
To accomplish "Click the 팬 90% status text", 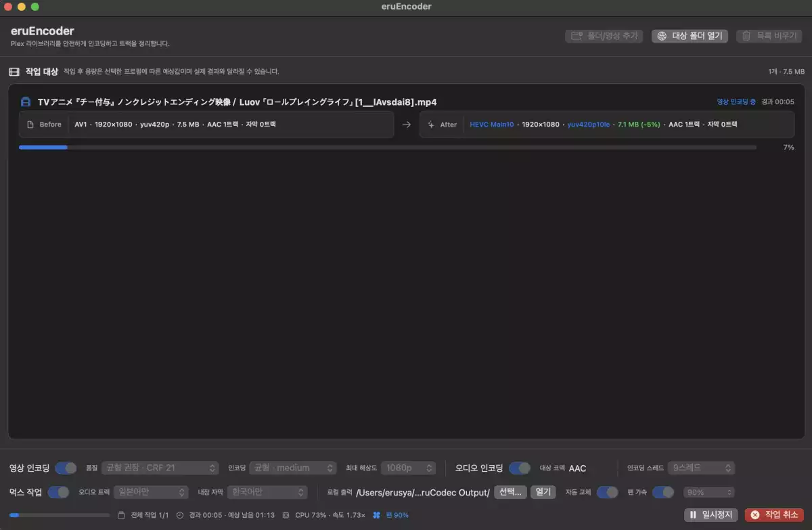I will coord(397,515).
